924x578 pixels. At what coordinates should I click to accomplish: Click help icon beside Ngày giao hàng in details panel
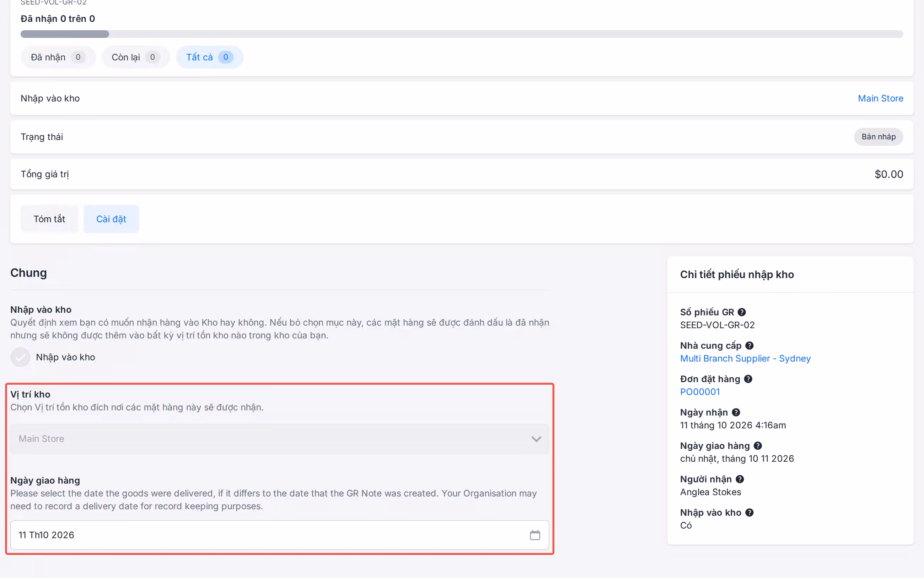pyautogui.click(x=757, y=446)
